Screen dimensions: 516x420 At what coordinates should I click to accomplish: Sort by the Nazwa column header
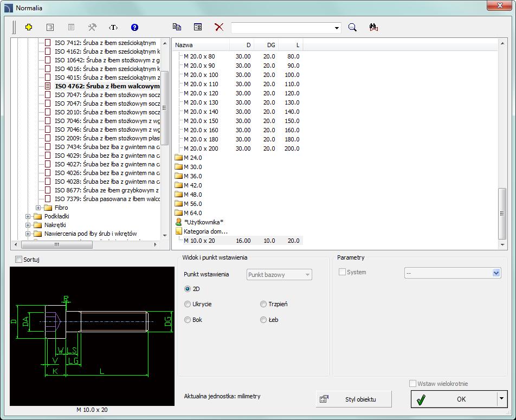coord(201,45)
